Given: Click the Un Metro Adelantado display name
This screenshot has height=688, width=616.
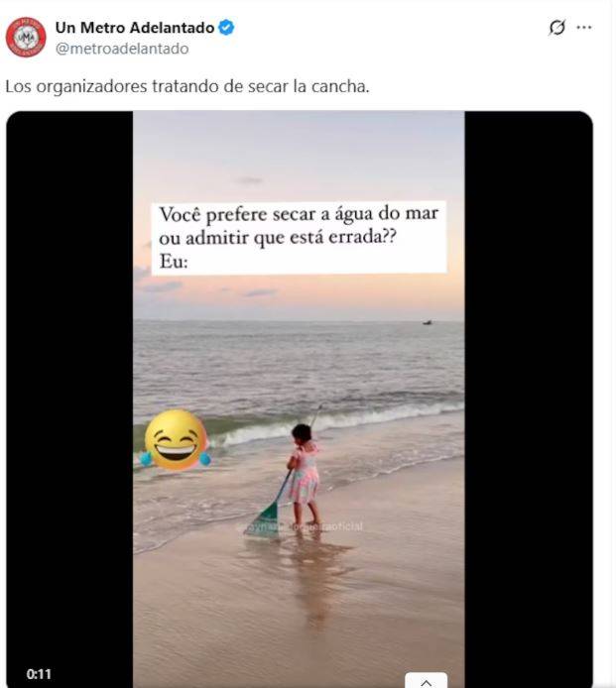Looking at the screenshot, I should pos(135,28).
